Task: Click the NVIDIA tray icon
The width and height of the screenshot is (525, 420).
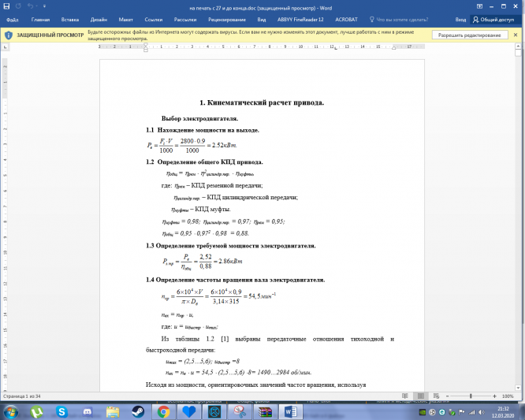Action: coord(423,412)
